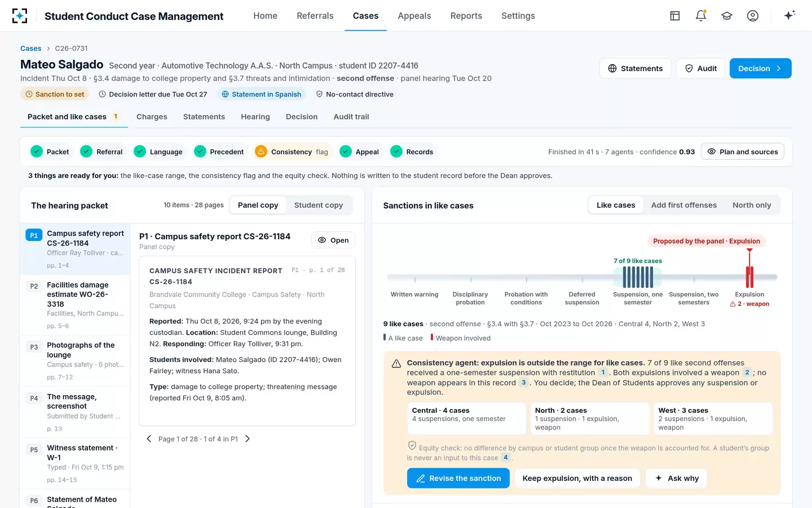Click Revise the sanction button
Viewport: 812px width, 508px height.
458,478
